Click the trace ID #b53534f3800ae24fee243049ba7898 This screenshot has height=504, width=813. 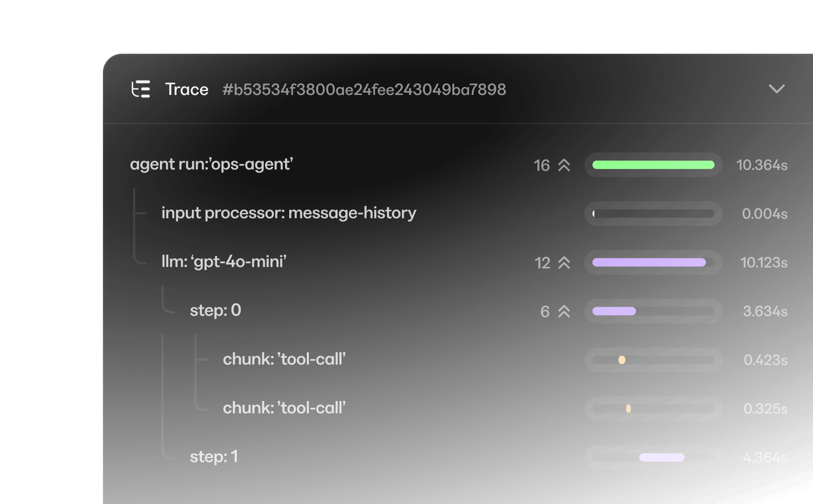click(364, 89)
